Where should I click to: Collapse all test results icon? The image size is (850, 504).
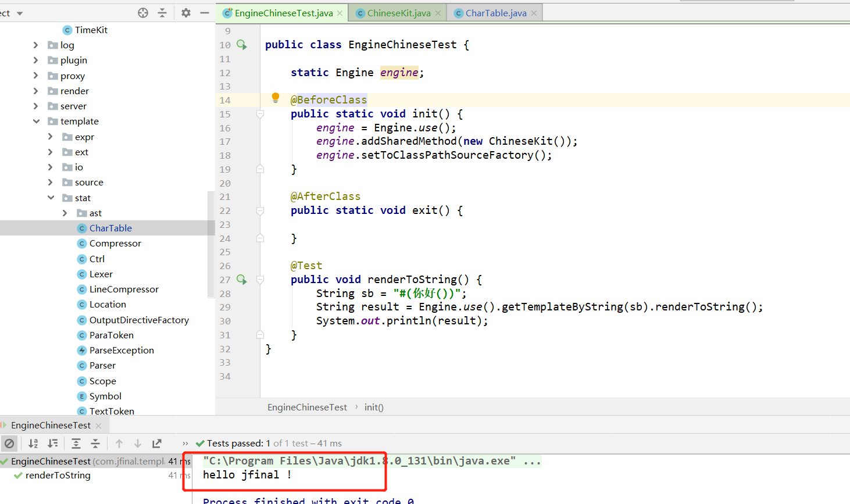click(x=95, y=444)
